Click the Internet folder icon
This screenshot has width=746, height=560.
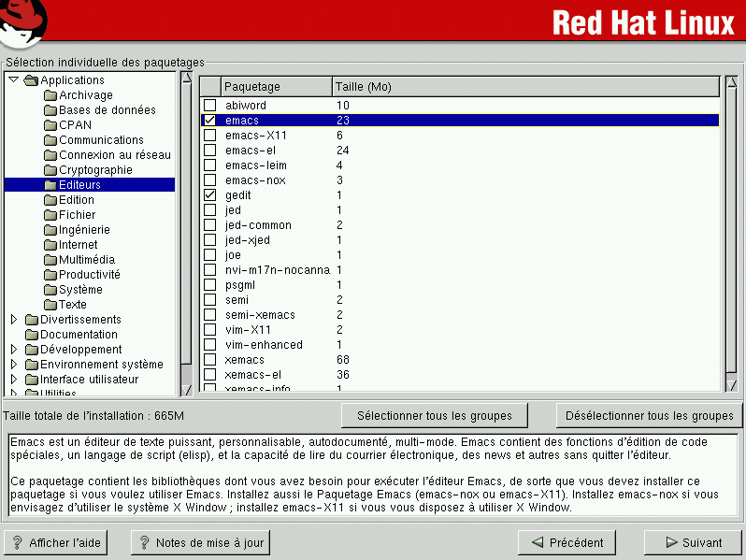50,245
